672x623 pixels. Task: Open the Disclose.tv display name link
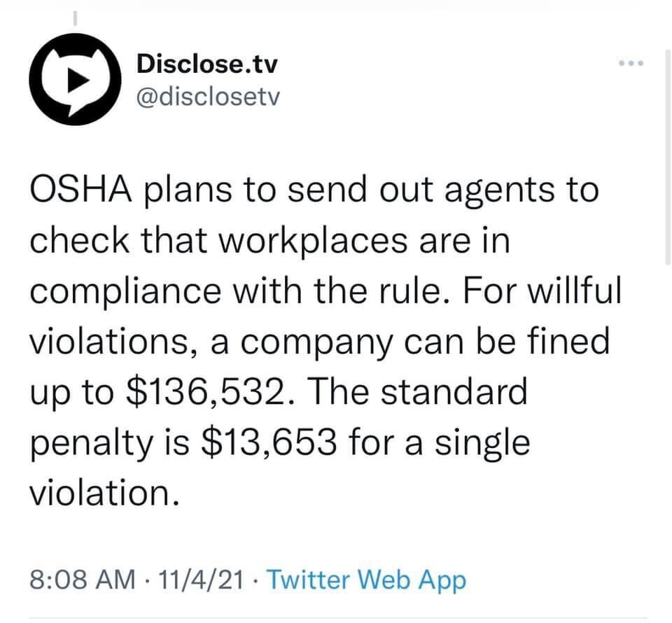pyautogui.click(x=206, y=64)
